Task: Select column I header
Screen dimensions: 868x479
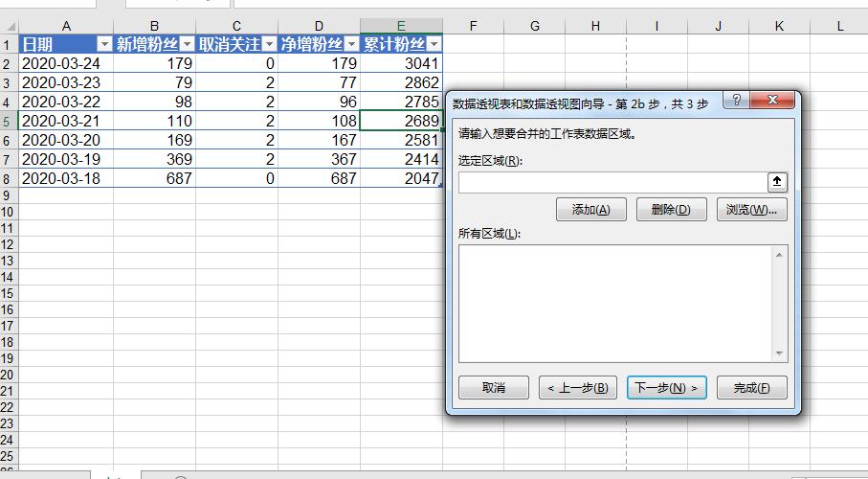Action: (x=657, y=26)
